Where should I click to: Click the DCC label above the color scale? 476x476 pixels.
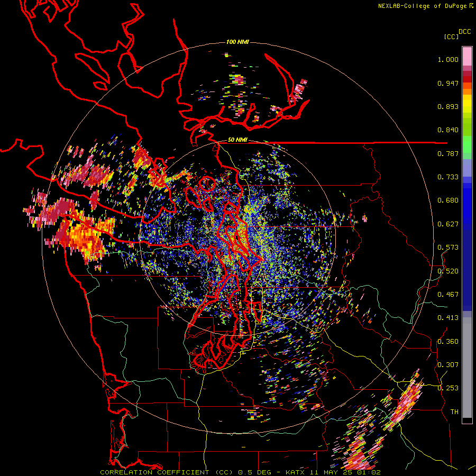(x=465, y=32)
